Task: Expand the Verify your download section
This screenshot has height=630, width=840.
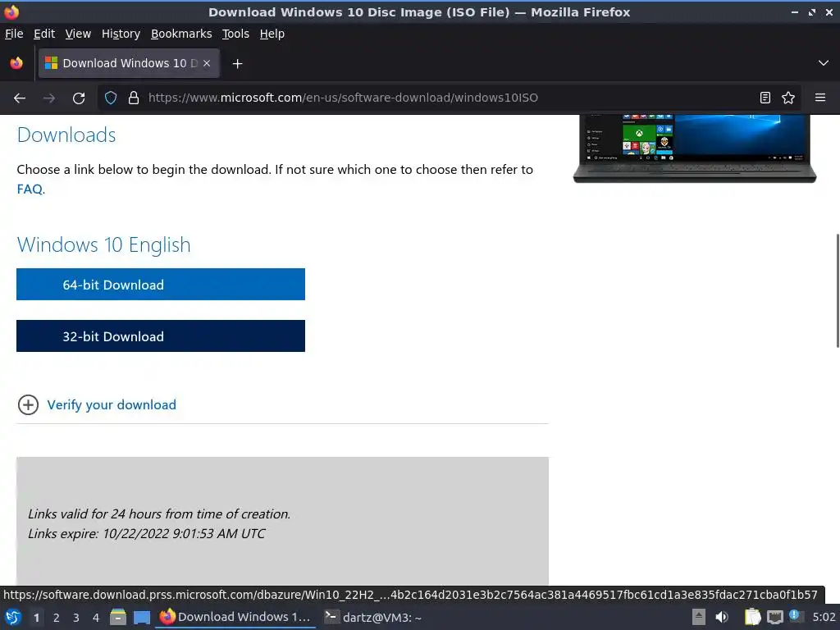Action: click(28, 405)
